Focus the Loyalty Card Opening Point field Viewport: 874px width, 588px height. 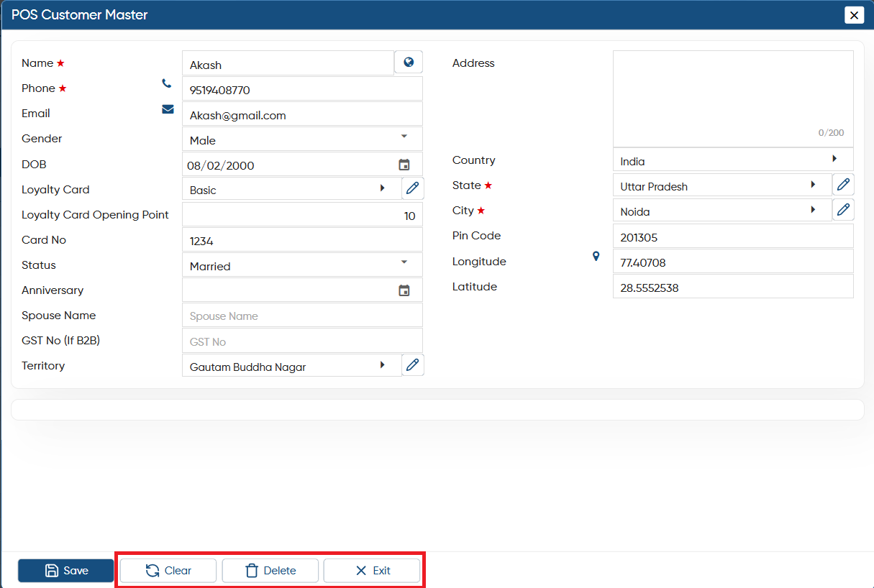tap(302, 215)
